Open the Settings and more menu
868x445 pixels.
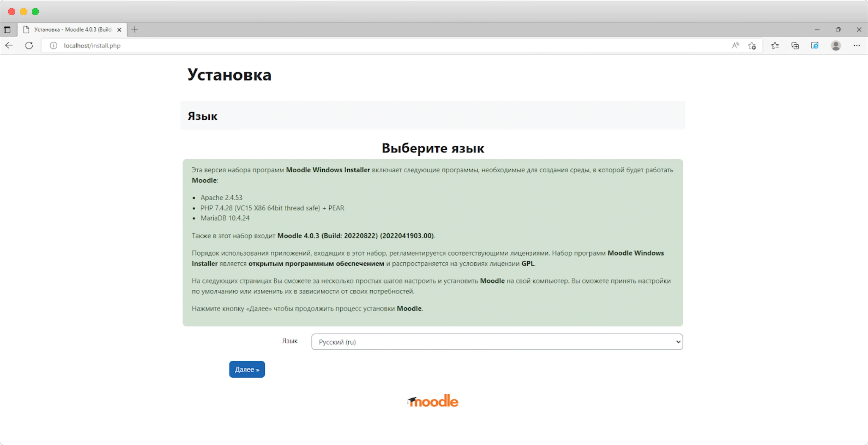(x=857, y=45)
